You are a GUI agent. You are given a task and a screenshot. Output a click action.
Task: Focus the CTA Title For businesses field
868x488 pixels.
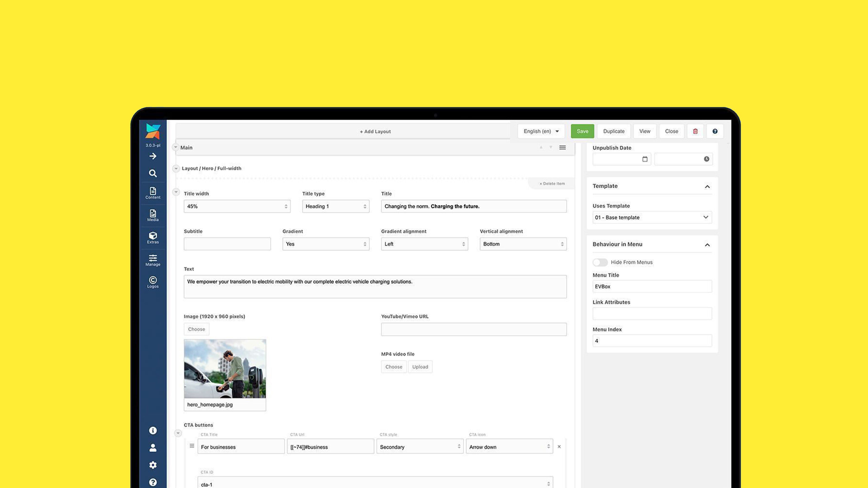241,447
